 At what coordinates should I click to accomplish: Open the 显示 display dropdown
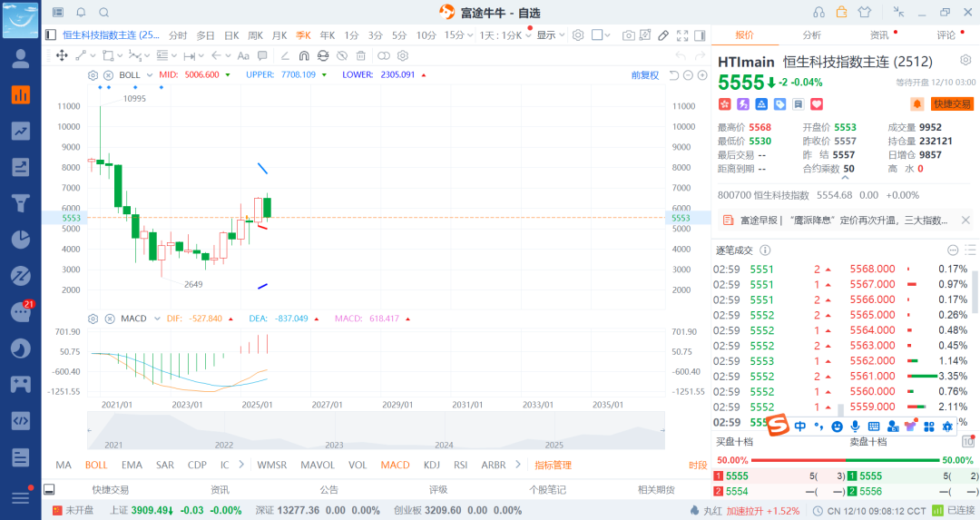[x=551, y=35]
